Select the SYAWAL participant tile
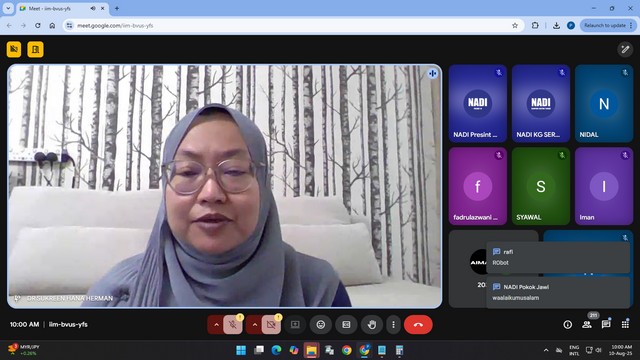 pos(541,186)
